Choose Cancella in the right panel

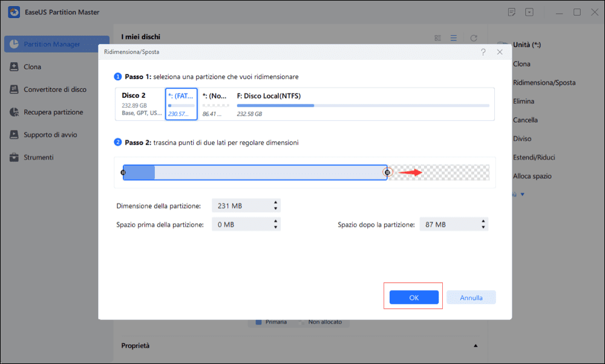coord(525,120)
